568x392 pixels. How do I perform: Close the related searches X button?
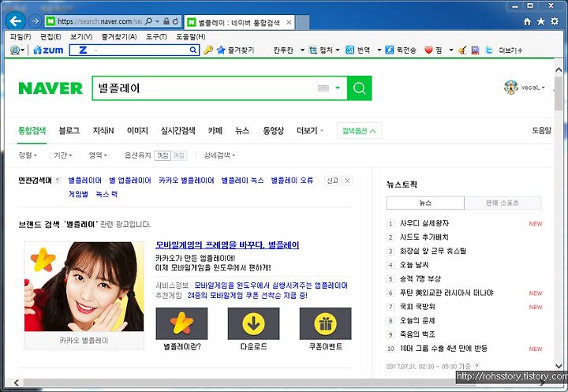pos(347,181)
